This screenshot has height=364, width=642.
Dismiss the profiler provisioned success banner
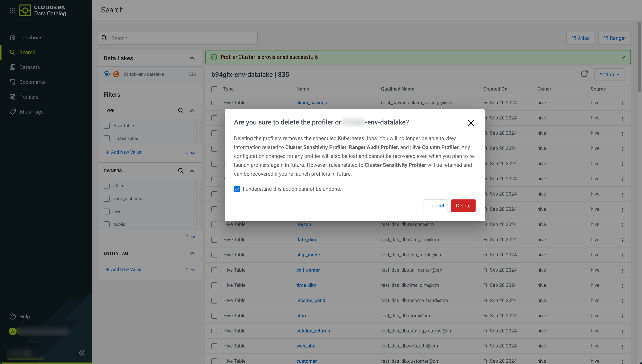[x=623, y=57]
